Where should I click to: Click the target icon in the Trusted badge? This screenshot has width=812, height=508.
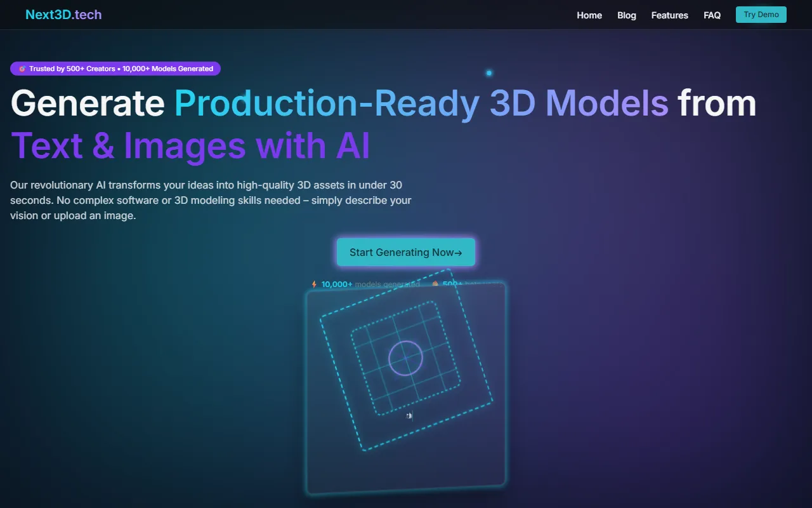pyautogui.click(x=22, y=69)
